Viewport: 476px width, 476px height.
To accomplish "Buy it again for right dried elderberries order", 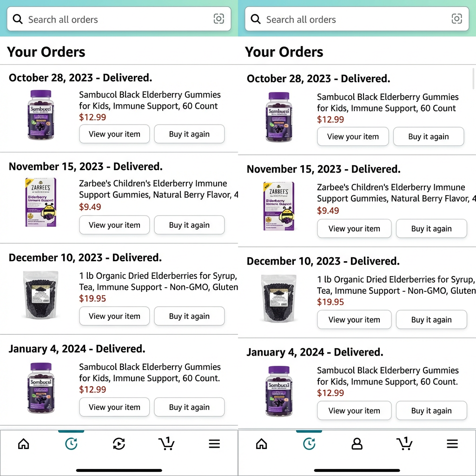I will pyautogui.click(x=431, y=320).
